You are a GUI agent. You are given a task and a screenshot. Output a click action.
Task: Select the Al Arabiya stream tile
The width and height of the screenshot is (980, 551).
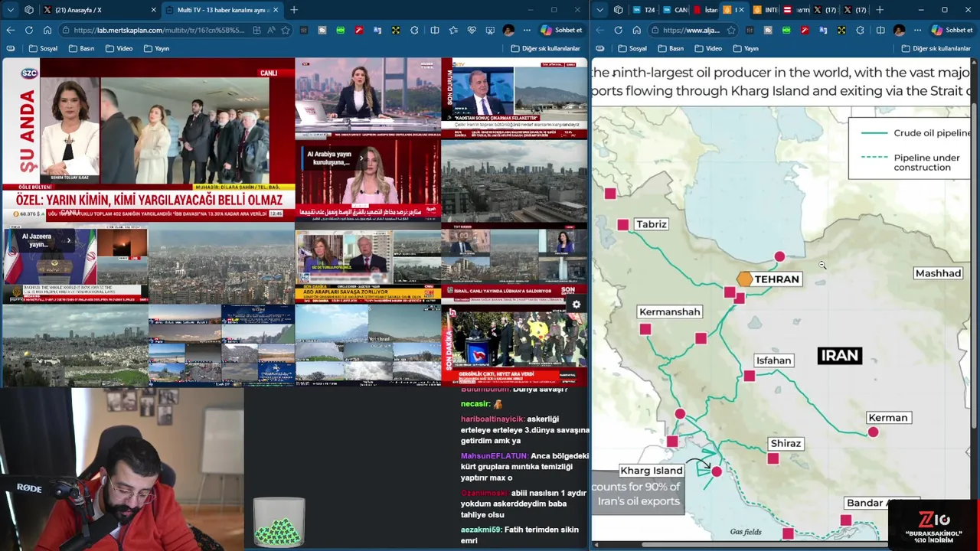click(x=367, y=180)
